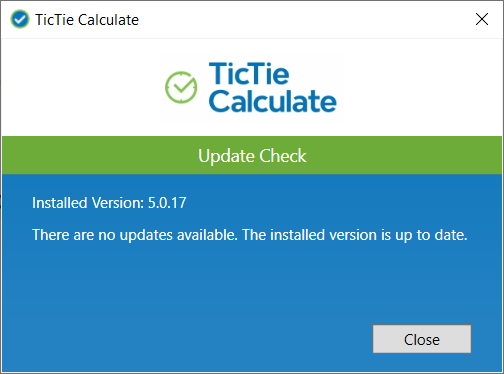Screen dimensions: 504x374
Task: Click the 'There are no updates available' sentence
Action: [x=135, y=235]
